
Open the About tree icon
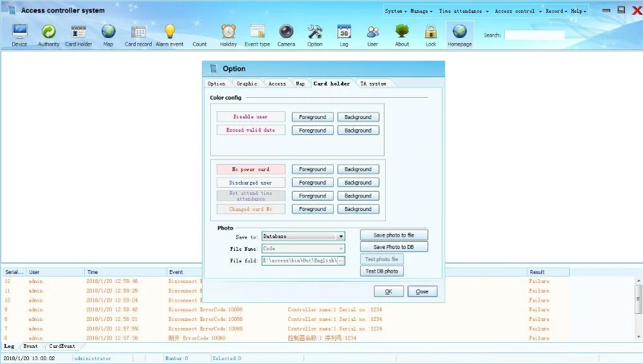coord(402,35)
